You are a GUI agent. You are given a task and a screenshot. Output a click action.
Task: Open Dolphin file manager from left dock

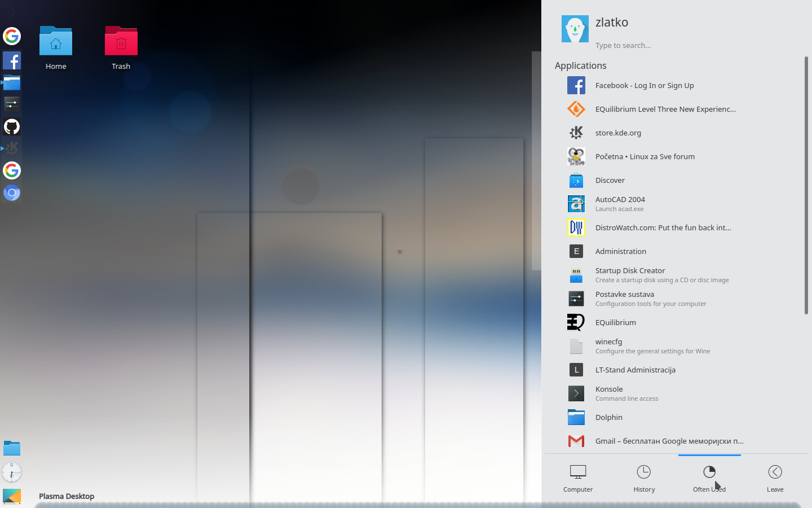pyautogui.click(x=12, y=82)
